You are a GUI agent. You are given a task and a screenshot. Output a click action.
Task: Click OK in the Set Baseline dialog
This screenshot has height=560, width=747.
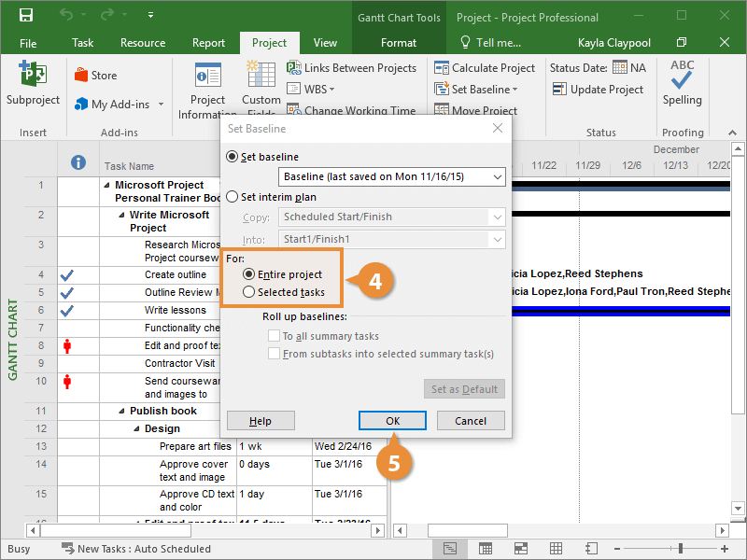click(x=392, y=421)
